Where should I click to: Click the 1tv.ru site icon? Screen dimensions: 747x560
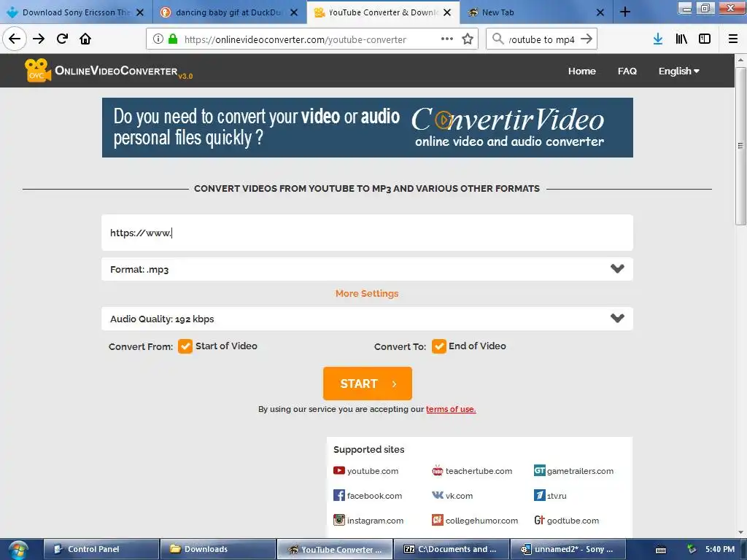[539, 495]
